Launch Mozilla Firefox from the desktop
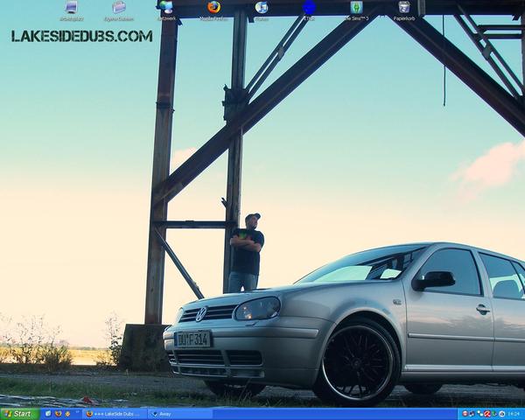This screenshot has height=420, width=525. (213, 11)
